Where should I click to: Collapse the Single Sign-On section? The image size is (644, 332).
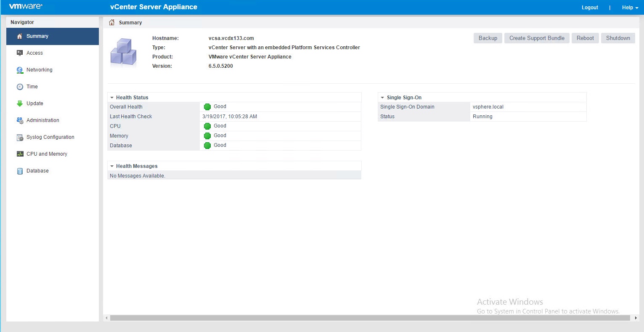point(382,98)
